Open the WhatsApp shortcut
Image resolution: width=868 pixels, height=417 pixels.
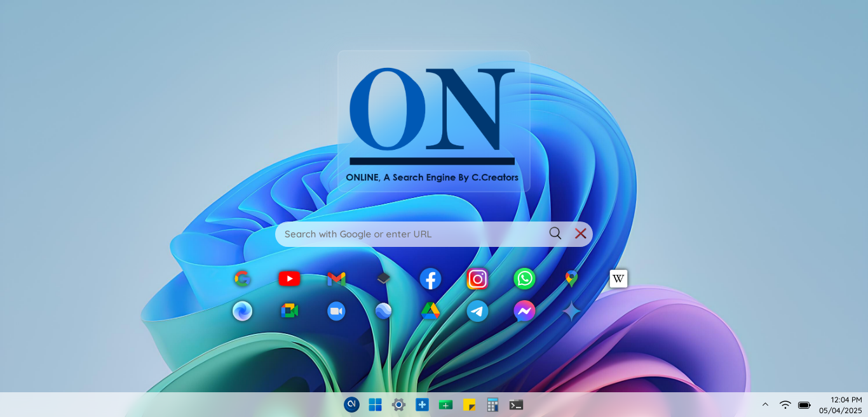pyautogui.click(x=524, y=279)
